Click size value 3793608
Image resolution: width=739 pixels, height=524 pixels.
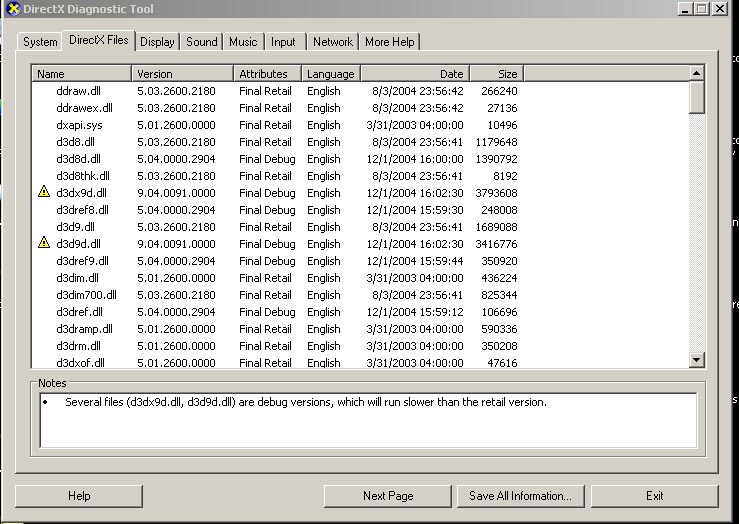point(496,193)
